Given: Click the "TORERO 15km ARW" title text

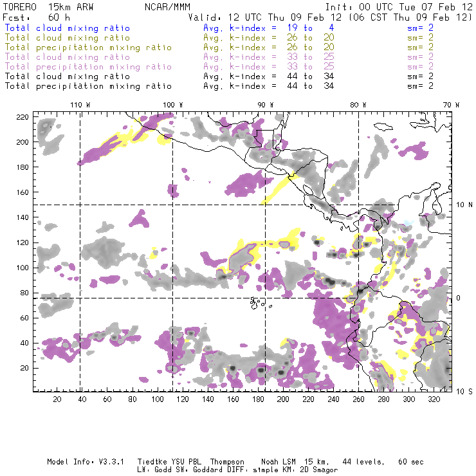Looking at the screenshot, I should 48,7.
